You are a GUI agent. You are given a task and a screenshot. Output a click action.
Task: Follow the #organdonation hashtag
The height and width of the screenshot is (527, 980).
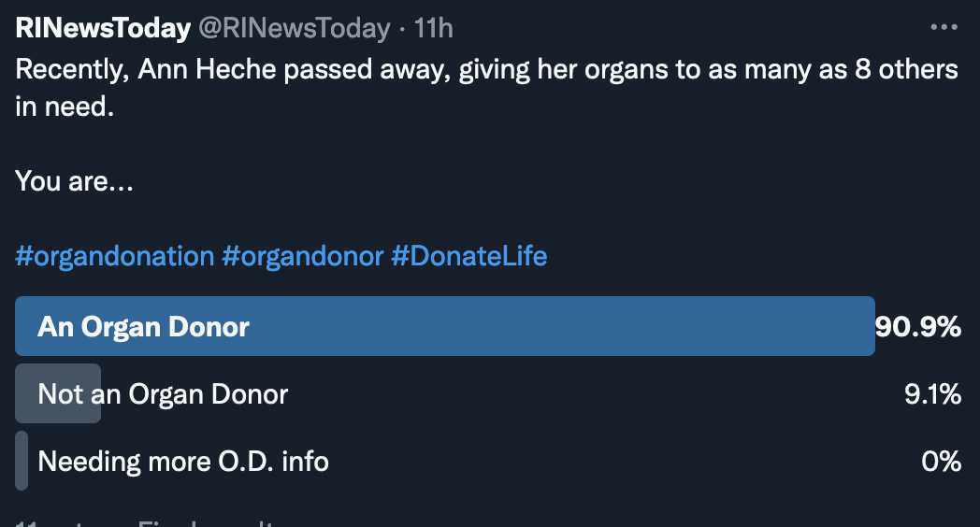point(114,256)
